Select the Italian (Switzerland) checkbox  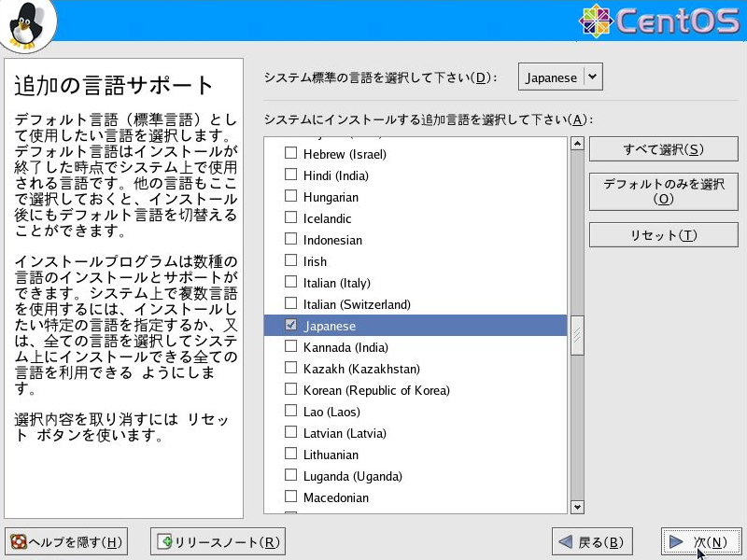point(290,302)
